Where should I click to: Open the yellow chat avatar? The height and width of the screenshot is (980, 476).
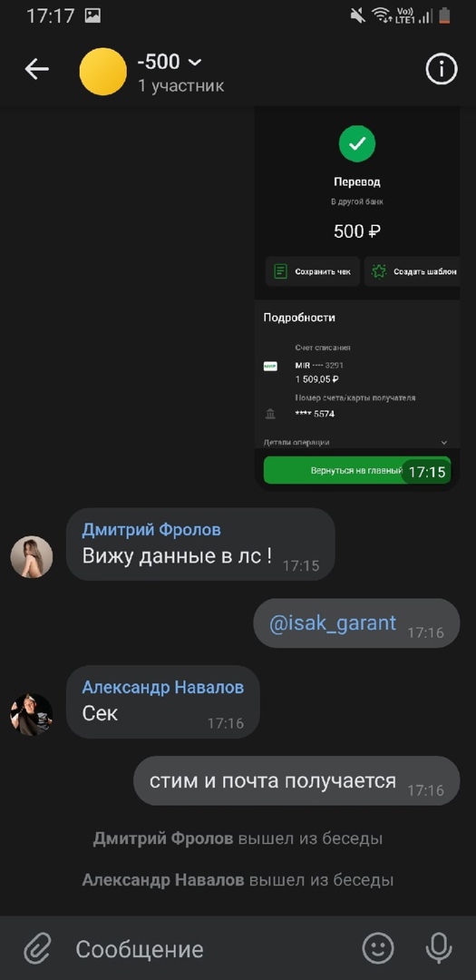tap(103, 72)
